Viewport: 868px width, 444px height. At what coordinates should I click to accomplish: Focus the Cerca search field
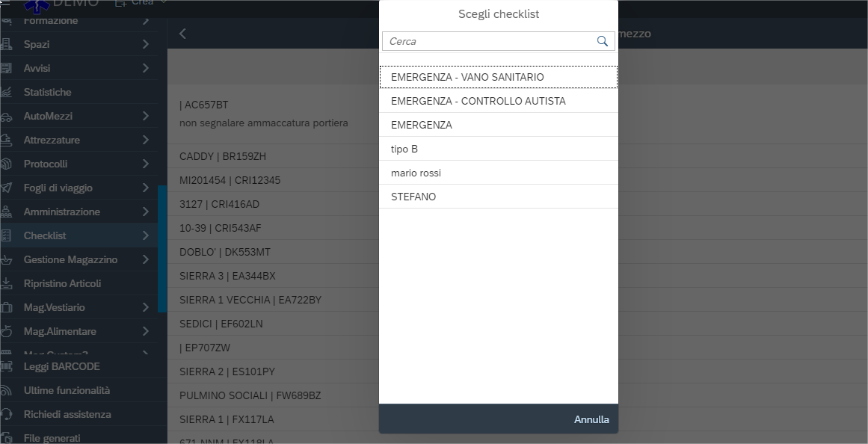[490, 41]
